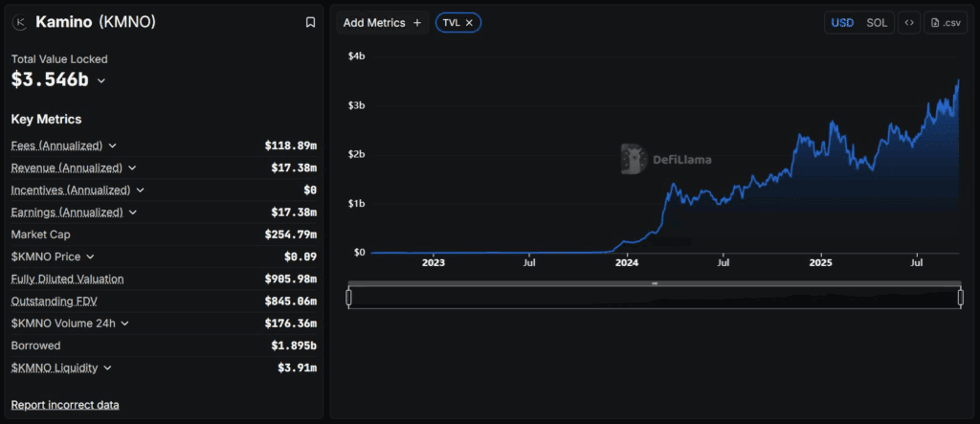Click the TVL peak near $3.5b on chart
This screenshot has width=980, height=424.
coord(958,81)
